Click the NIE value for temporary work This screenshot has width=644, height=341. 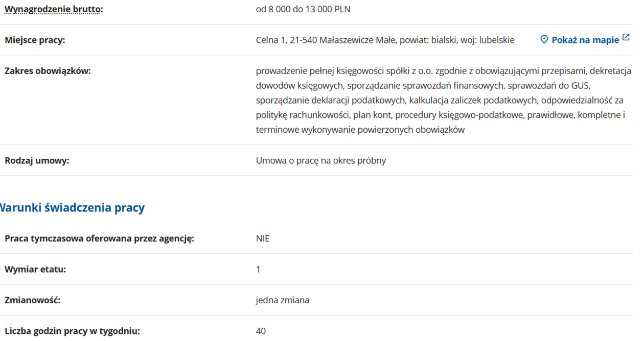[263, 238]
